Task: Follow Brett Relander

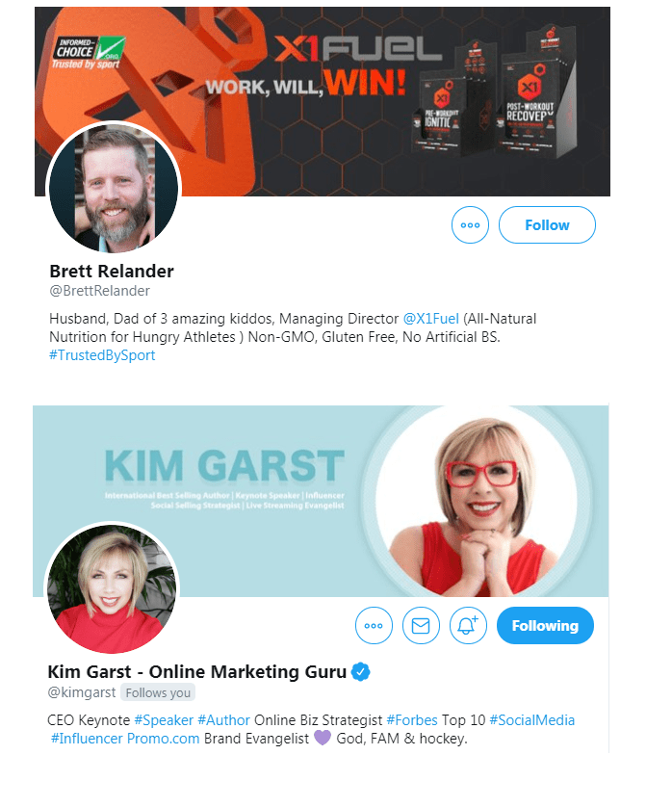Action: point(547,225)
